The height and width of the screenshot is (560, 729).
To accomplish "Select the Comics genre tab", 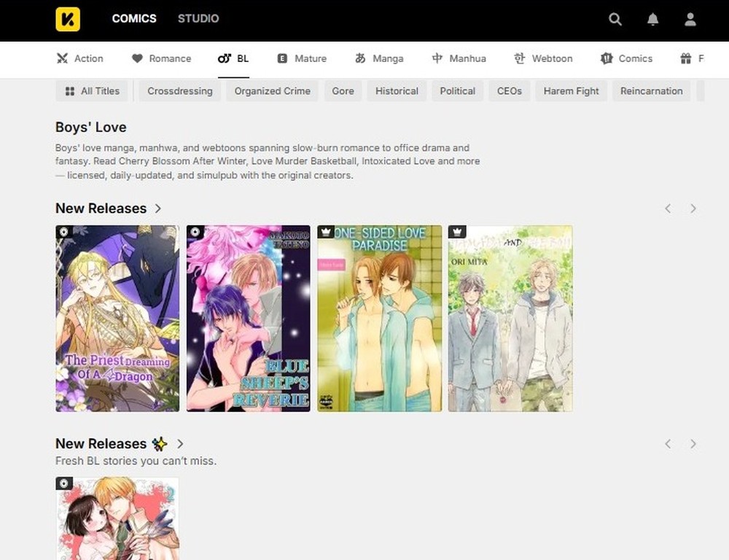I will pos(627,58).
